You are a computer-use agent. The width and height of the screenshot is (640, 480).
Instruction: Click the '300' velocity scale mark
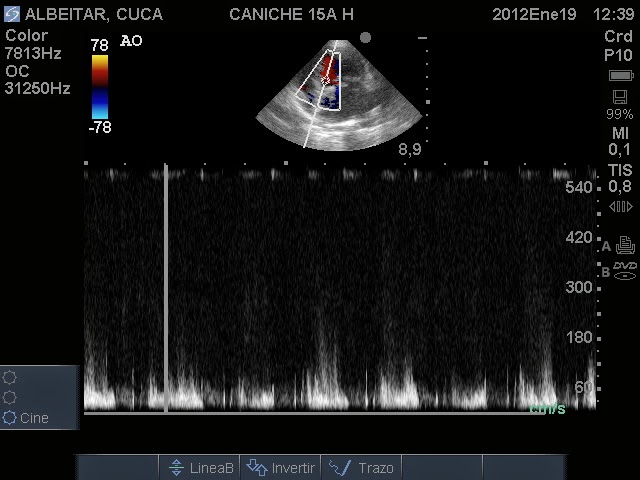[x=579, y=287]
